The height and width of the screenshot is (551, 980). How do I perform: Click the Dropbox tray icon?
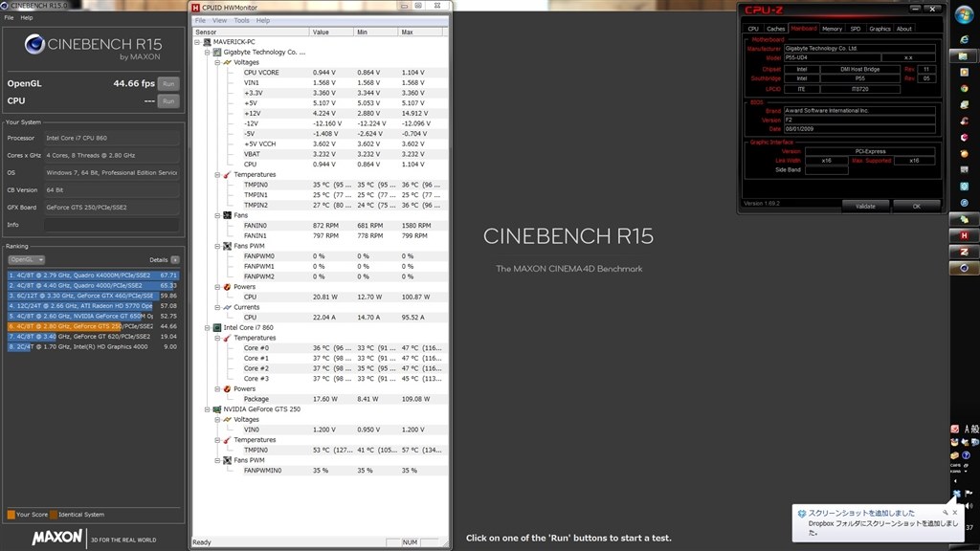[x=957, y=494]
